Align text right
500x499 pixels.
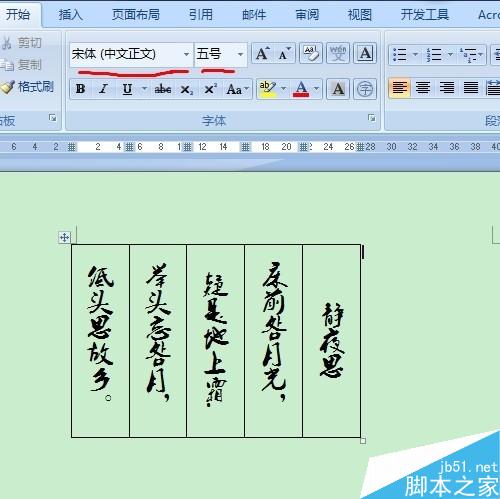coord(447,88)
